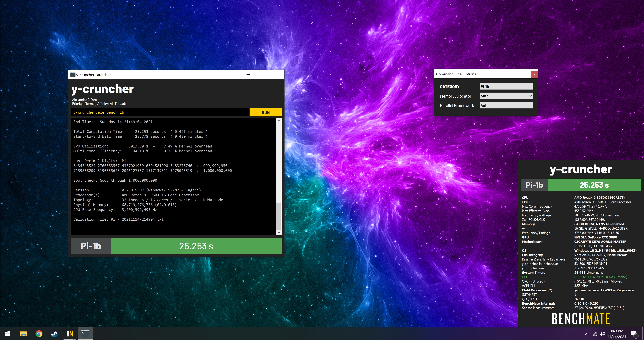Click the green HPET timer row
This screenshot has width=644, height=340.
click(575, 277)
